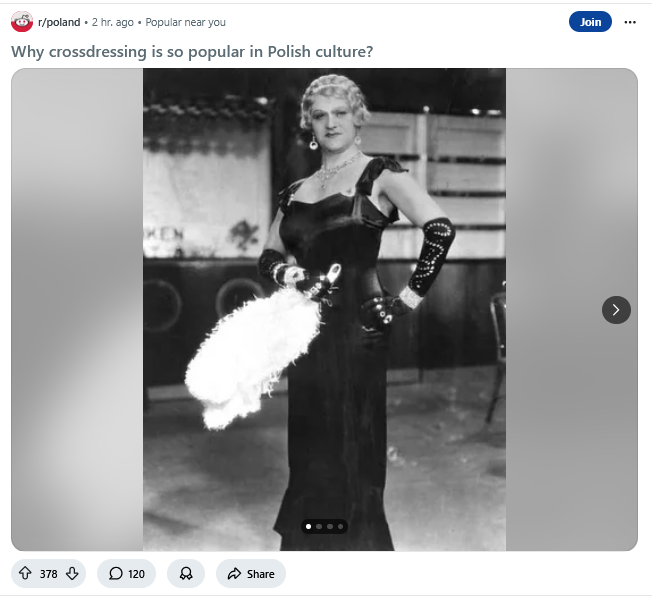Open post via its title text

point(193,52)
